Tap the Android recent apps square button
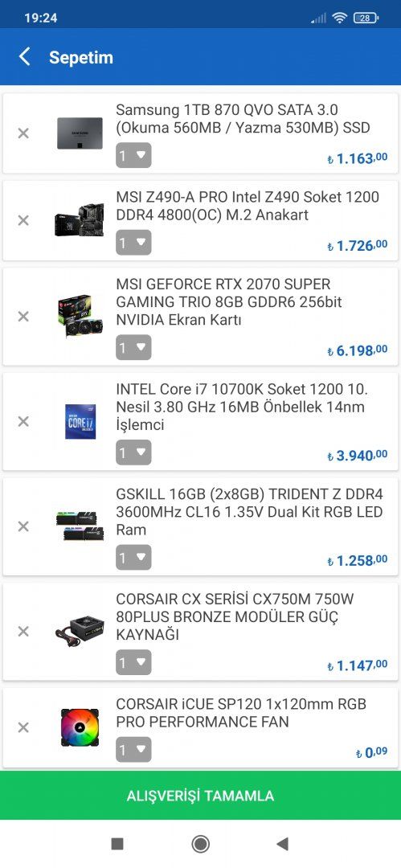401x868 pixels. coord(117,844)
